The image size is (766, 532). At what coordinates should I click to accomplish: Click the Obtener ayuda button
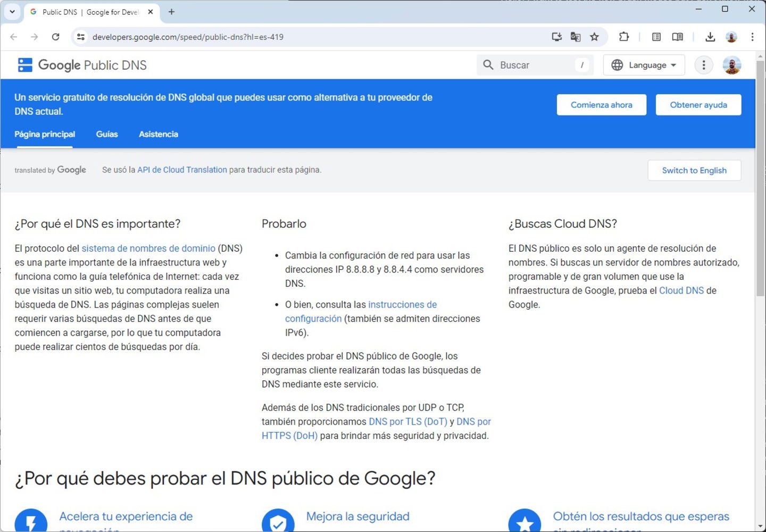(x=698, y=105)
